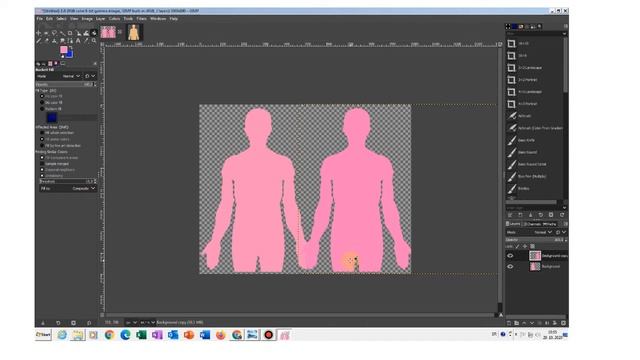The image size is (640, 360).
Task: Open tool options Mode Normal dropdown
Action: pos(71,76)
